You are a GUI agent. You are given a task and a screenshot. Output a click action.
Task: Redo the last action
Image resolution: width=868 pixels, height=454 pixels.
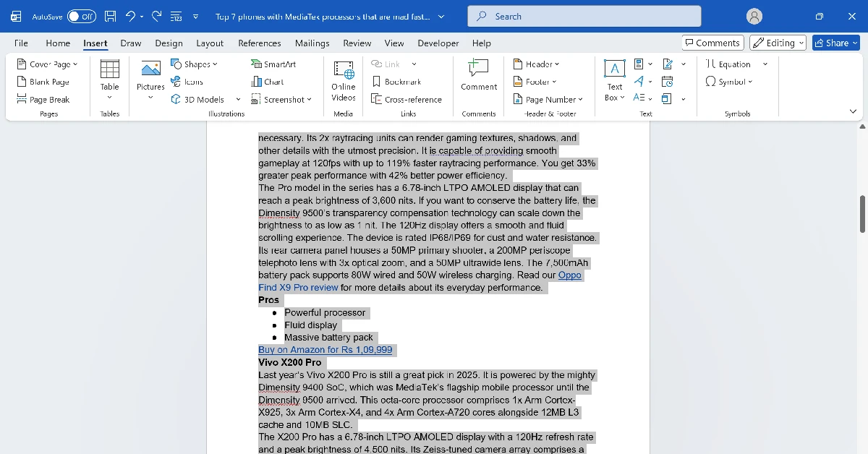[x=156, y=16]
